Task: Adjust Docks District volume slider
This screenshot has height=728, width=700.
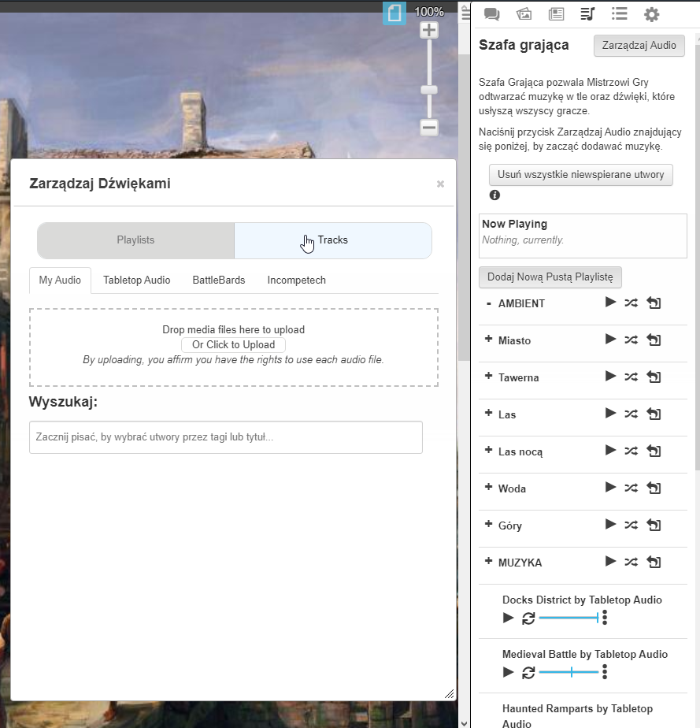Action: point(569,618)
